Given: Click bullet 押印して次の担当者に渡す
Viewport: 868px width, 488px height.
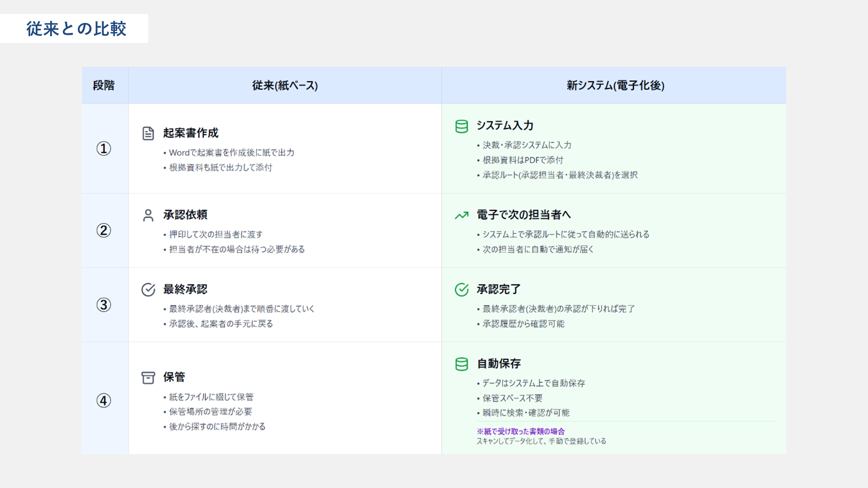Looking at the screenshot, I should (x=213, y=235).
